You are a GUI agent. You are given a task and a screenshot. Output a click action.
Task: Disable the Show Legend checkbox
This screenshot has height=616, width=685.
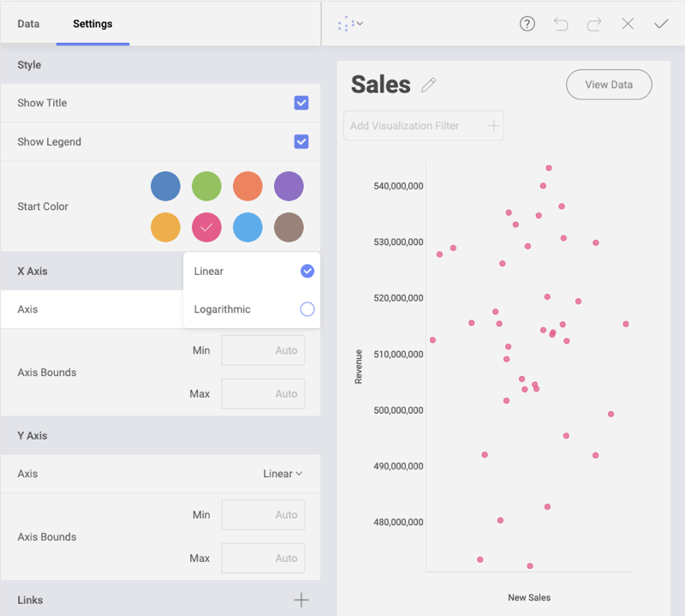pos(301,141)
